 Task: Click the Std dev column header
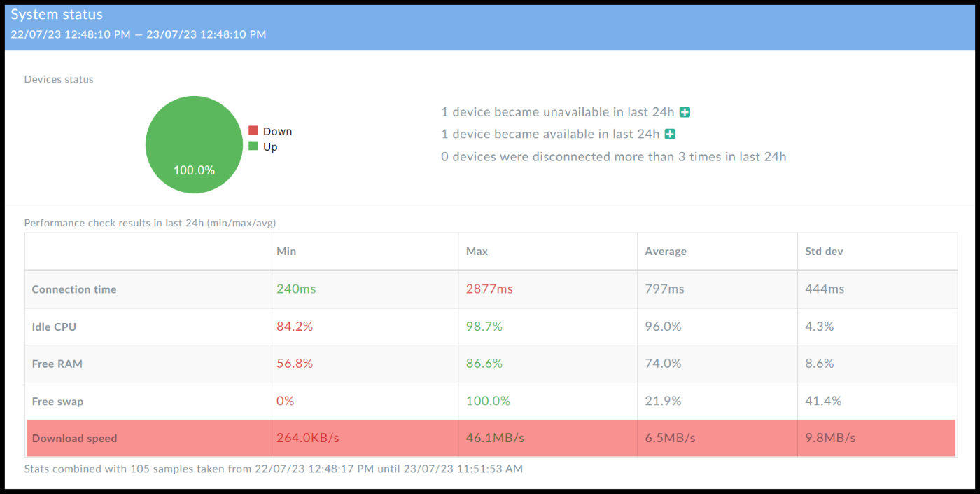click(x=824, y=252)
